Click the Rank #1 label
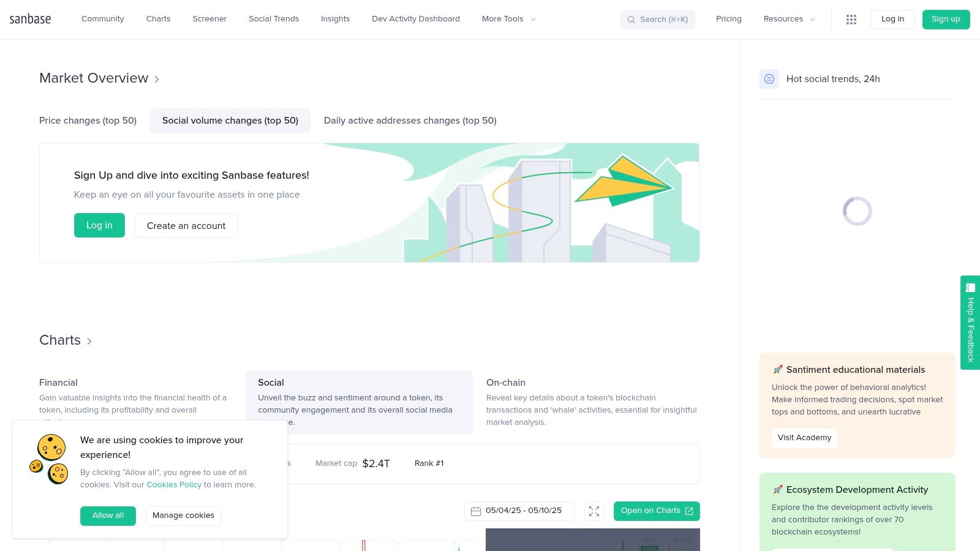Image resolution: width=980 pixels, height=551 pixels. [429, 463]
